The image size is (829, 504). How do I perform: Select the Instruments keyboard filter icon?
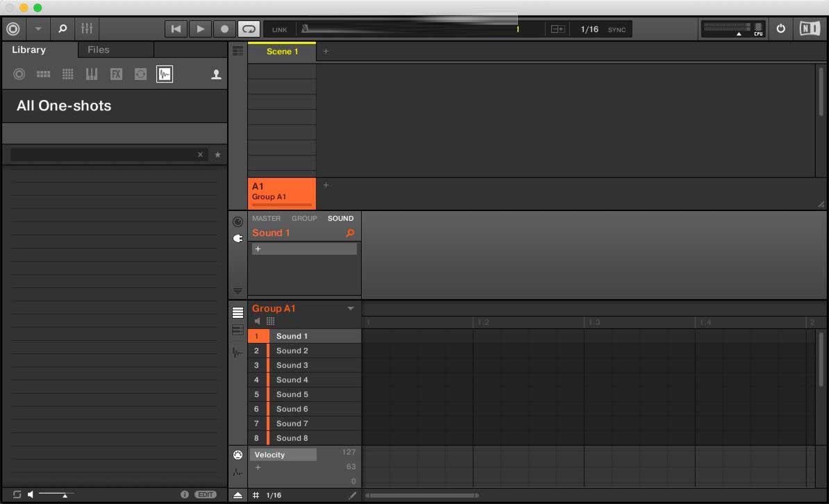pos(92,74)
